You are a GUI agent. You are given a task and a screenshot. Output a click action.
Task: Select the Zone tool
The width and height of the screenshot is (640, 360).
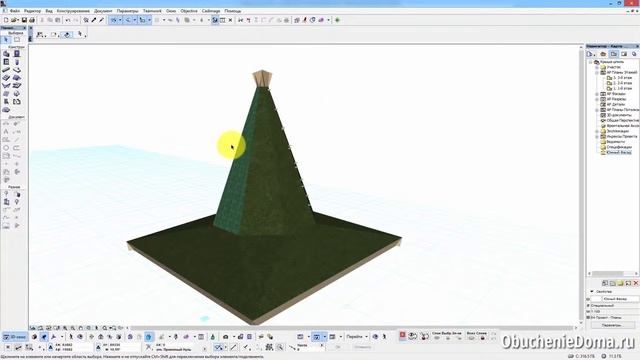click(x=17, y=102)
